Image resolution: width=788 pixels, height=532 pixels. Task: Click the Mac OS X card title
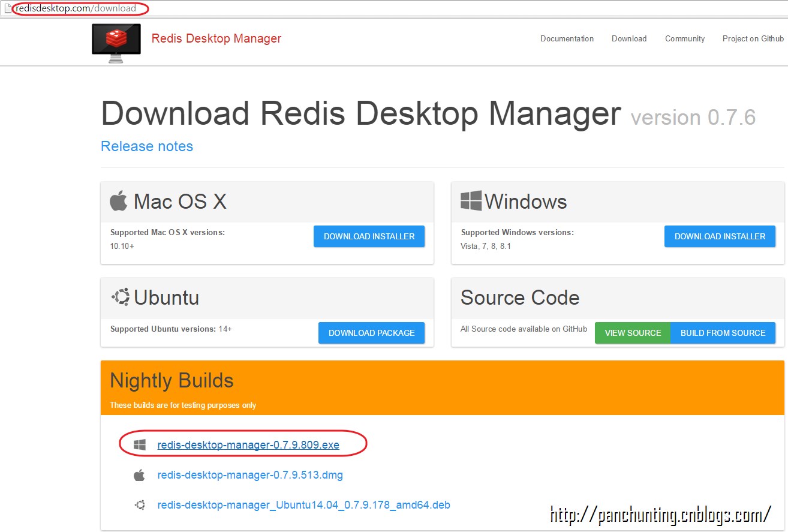tap(180, 202)
